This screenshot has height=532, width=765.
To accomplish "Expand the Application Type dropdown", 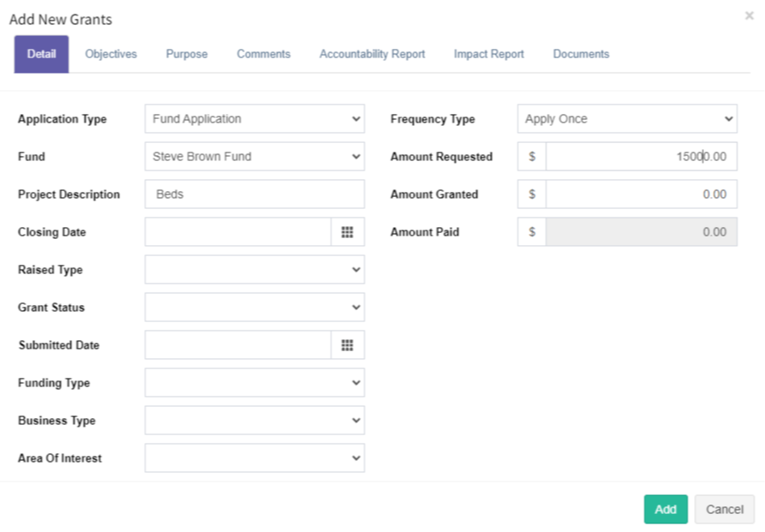I will [x=254, y=118].
